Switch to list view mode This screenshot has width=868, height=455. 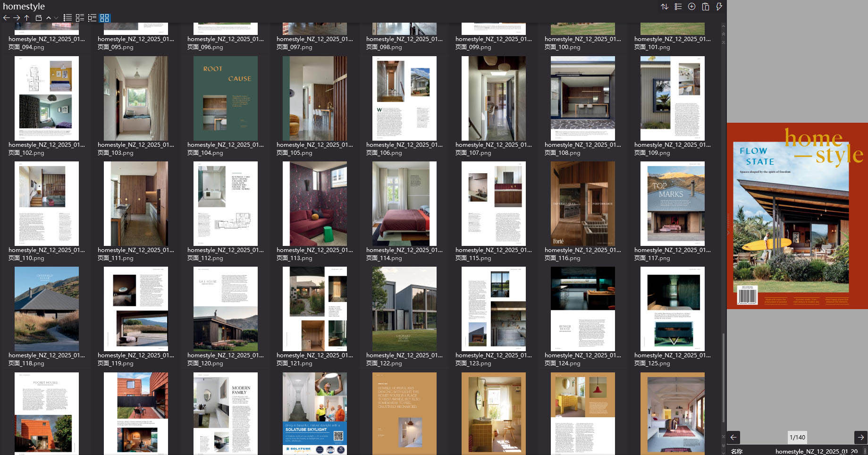[67, 17]
